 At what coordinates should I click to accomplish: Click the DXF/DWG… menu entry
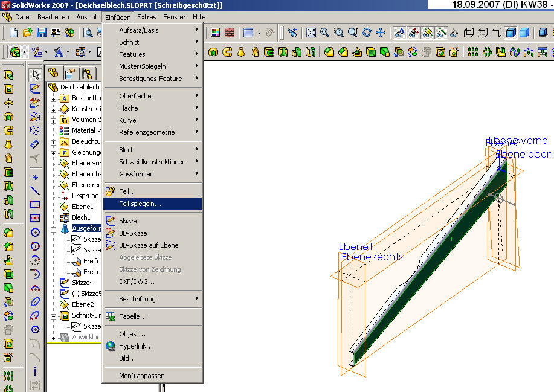[x=153, y=281]
